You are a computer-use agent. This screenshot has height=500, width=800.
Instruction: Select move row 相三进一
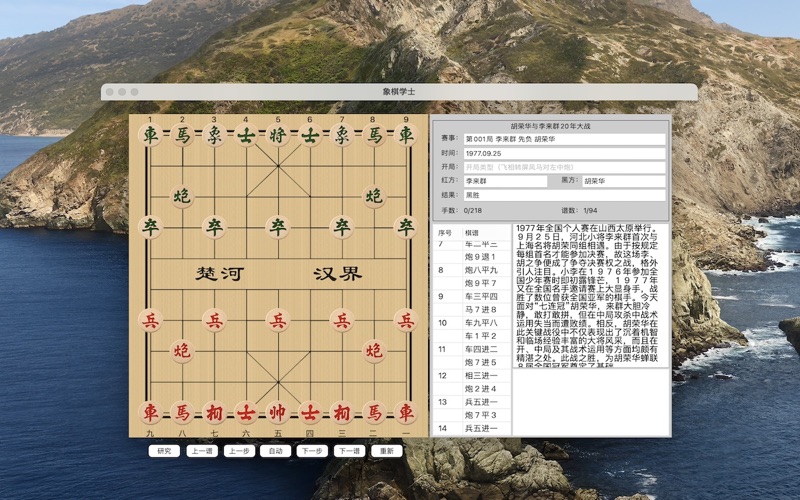(x=472, y=376)
